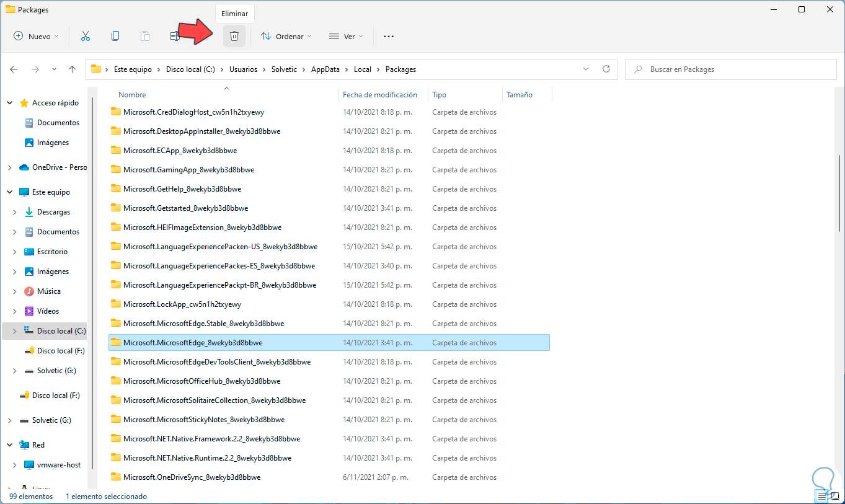The image size is (845, 504).
Task: Select Documentos under Acceso rápido
Action: coord(58,123)
